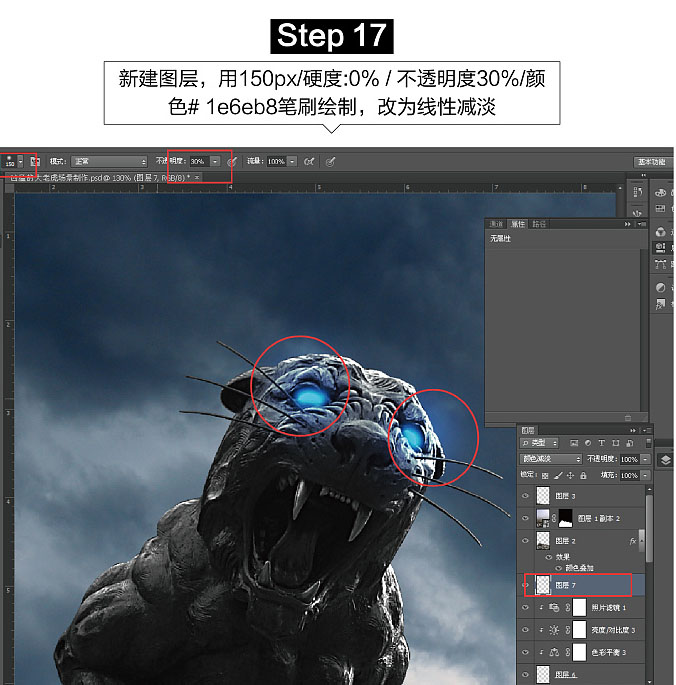Click the layer 不透明度 100% field

click(x=629, y=459)
